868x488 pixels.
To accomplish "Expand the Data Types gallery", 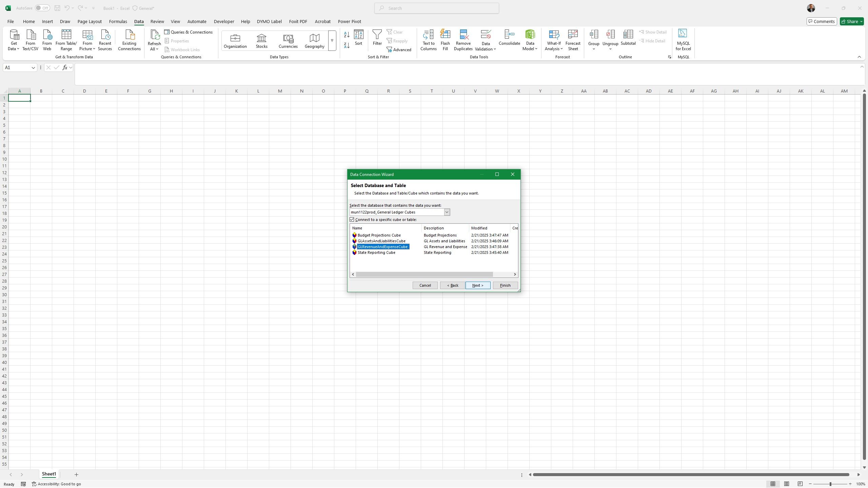I will point(332,41).
